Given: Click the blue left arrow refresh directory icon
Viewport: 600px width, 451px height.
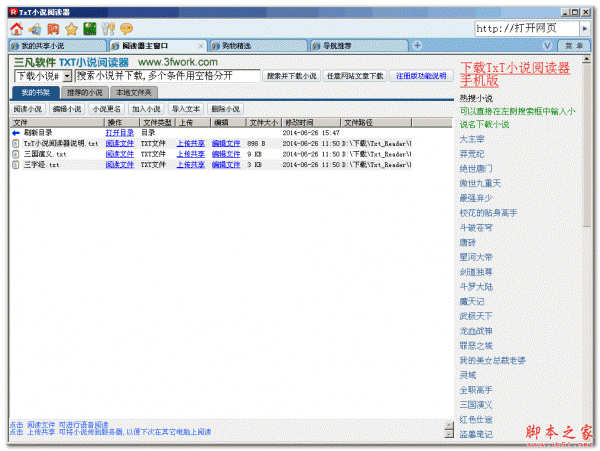Looking at the screenshot, I should [x=16, y=133].
